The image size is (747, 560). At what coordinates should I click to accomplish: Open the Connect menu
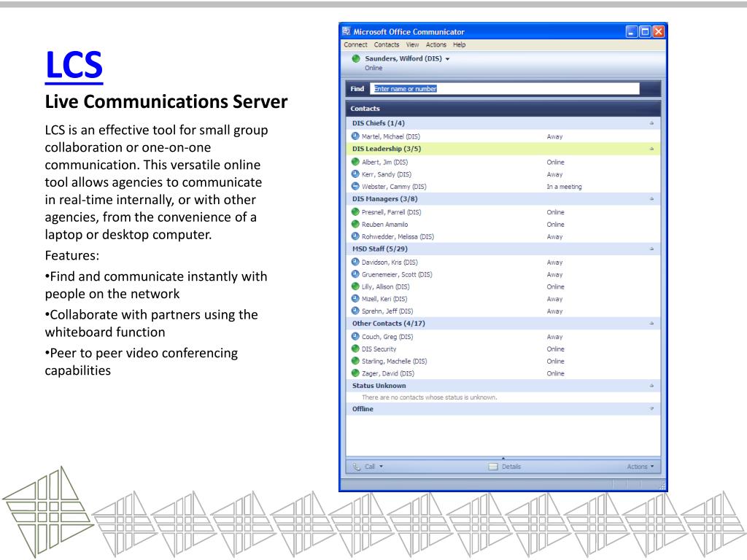tap(355, 44)
